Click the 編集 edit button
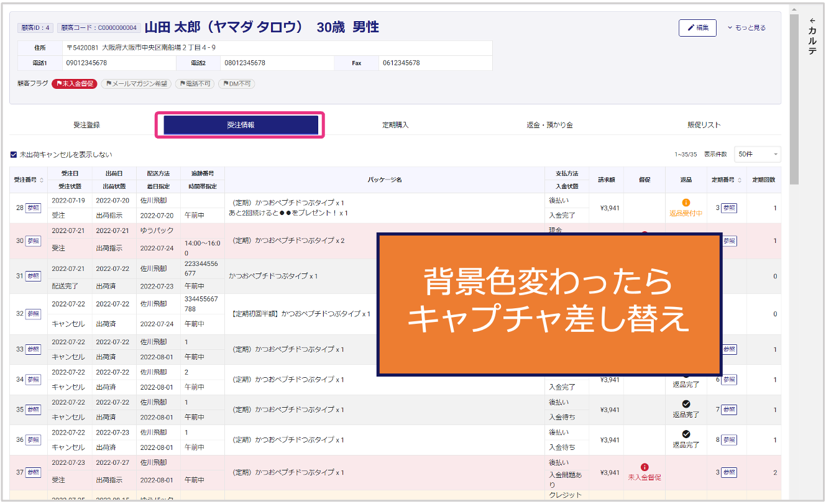Image resolution: width=826 pixels, height=504 pixels. (697, 28)
